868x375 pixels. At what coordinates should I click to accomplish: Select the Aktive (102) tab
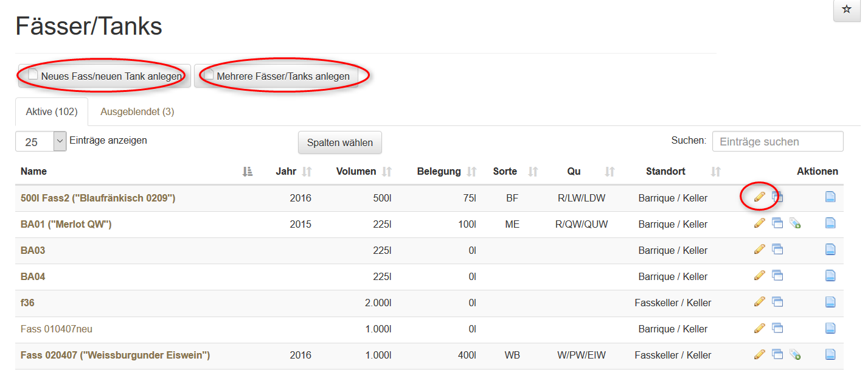tap(52, 112)
